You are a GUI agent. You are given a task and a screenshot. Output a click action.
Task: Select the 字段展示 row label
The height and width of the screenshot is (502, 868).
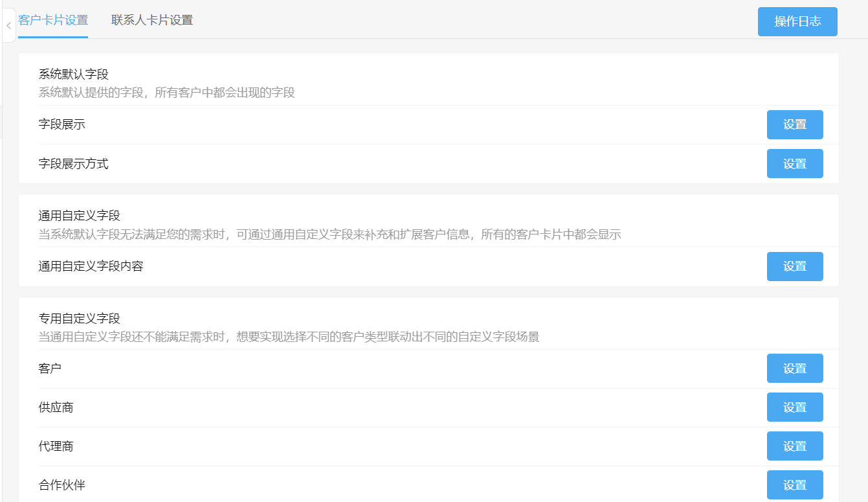(x=62, y=124)
